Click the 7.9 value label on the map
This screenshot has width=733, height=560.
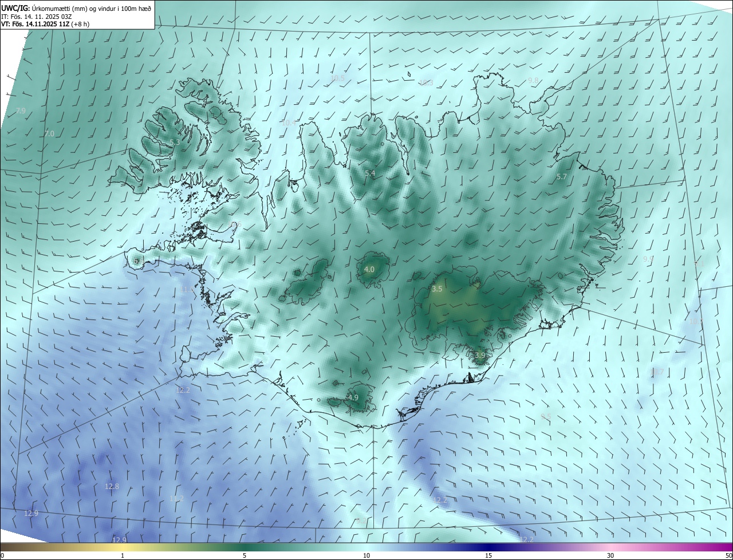(21, 111)
